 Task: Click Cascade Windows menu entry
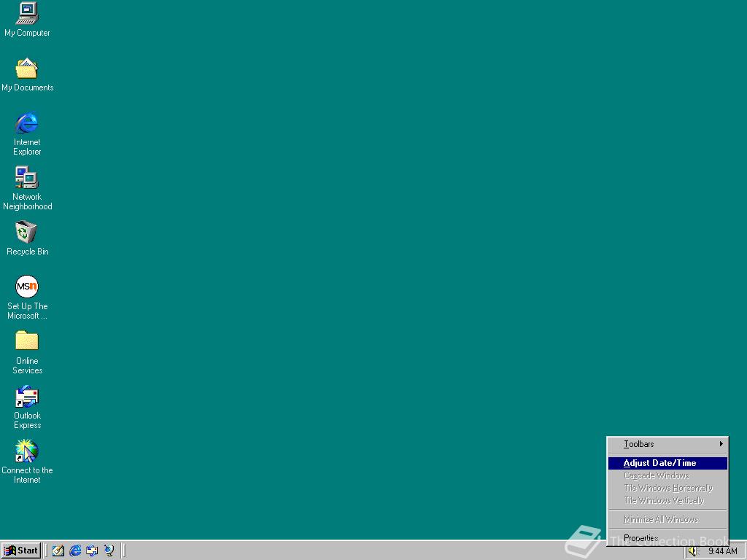[x=668, y=475]
